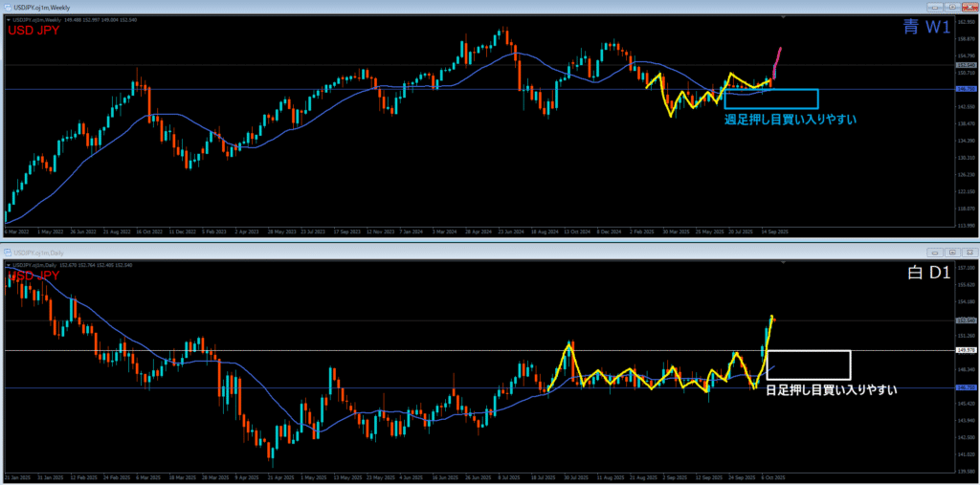Maximize the USDJPY Weekly chart window
980x485 pixels.
tap(951, 7)
